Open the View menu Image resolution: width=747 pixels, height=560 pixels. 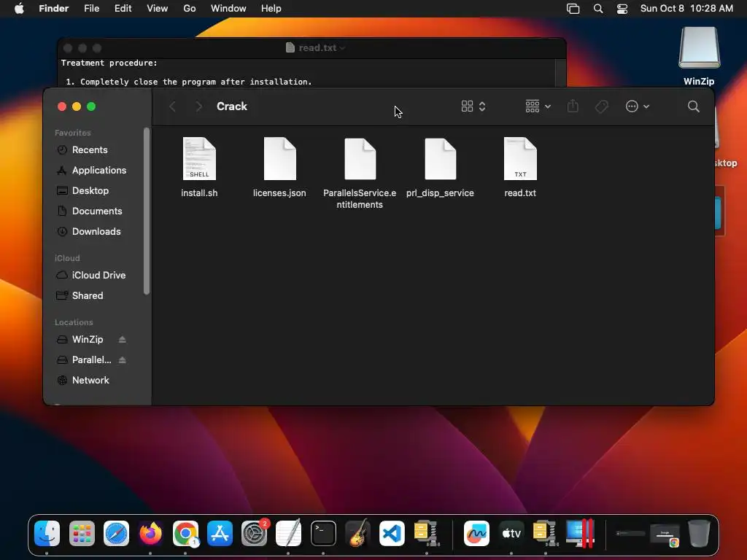158,9
